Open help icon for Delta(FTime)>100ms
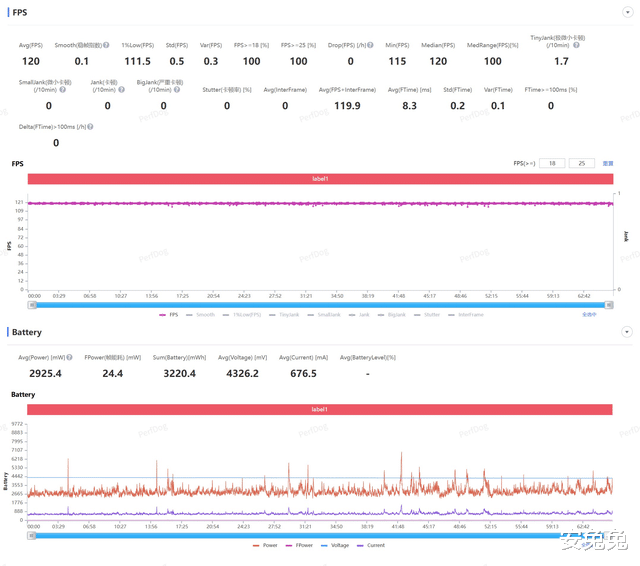The height and width of the screenshot is (566, 640). pos(90,127)
